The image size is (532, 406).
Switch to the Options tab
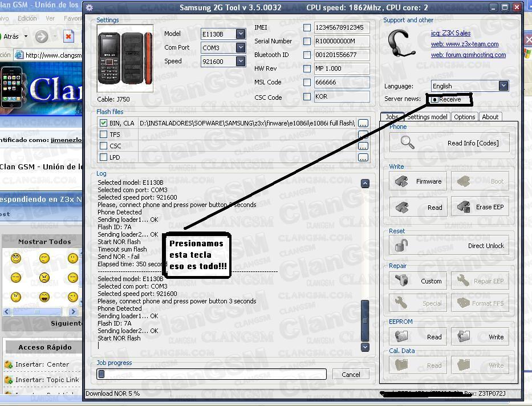tap(465, 117)
